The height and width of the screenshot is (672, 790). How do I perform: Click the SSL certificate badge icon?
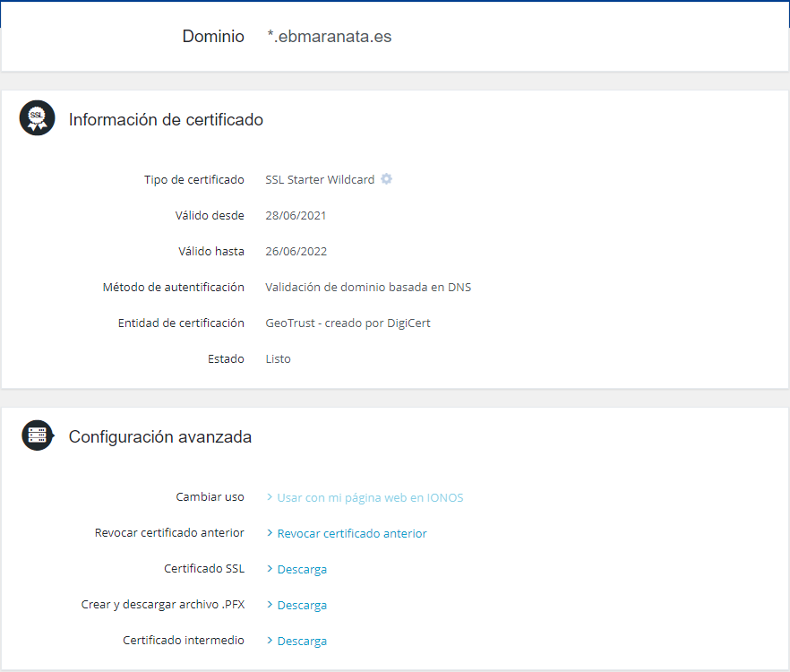[x=37, y=118]
